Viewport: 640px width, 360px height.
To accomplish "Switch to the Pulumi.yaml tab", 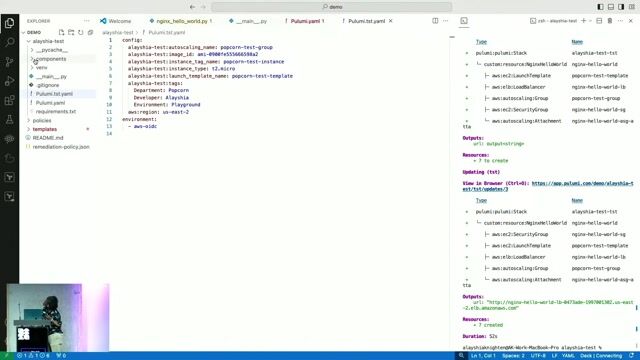I will point(304,21).
